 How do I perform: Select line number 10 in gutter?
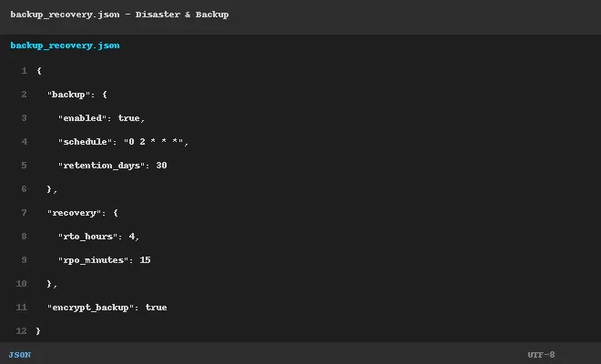(22, 284)
